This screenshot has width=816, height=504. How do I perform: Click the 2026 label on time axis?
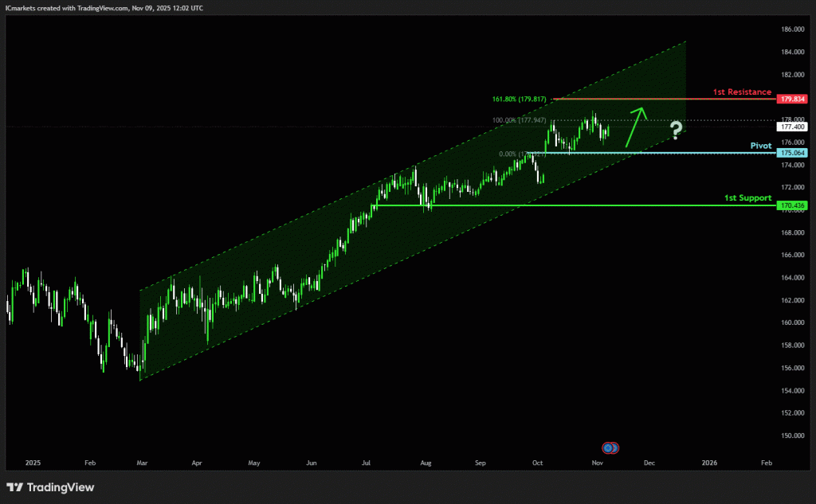[708, 462]
